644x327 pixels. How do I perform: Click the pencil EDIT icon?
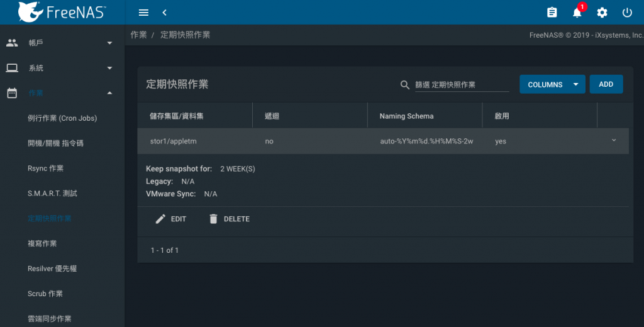160,219
